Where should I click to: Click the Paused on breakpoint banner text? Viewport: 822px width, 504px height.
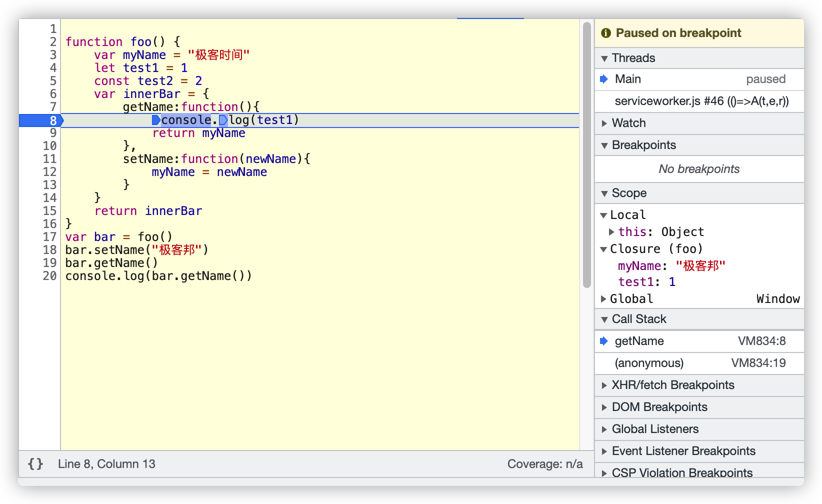678,33
